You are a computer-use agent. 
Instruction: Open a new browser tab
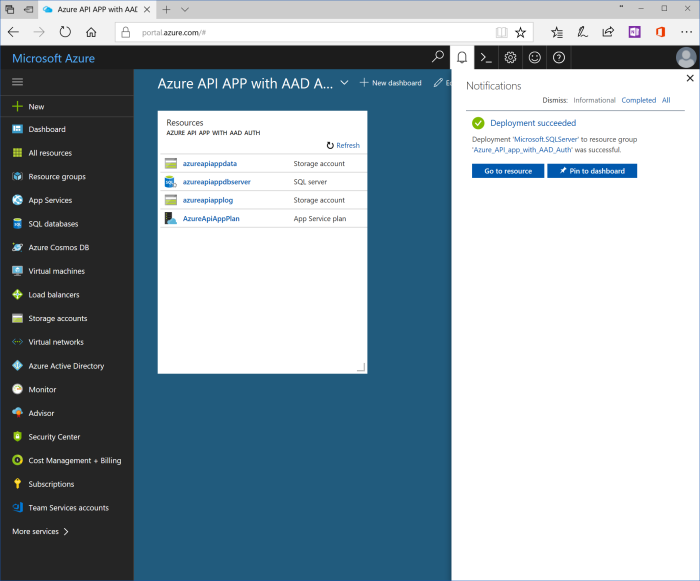(167, 9)
